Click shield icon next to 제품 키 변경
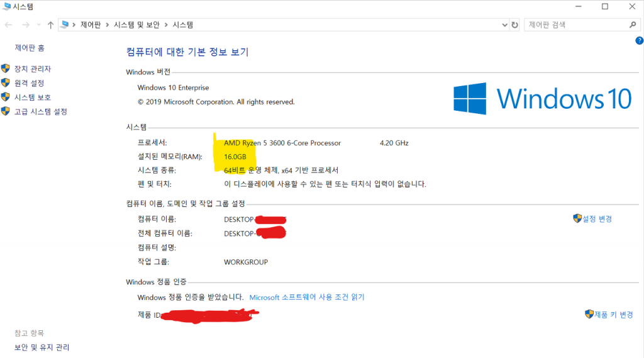644x358 pixels. (x=589, y=314)
